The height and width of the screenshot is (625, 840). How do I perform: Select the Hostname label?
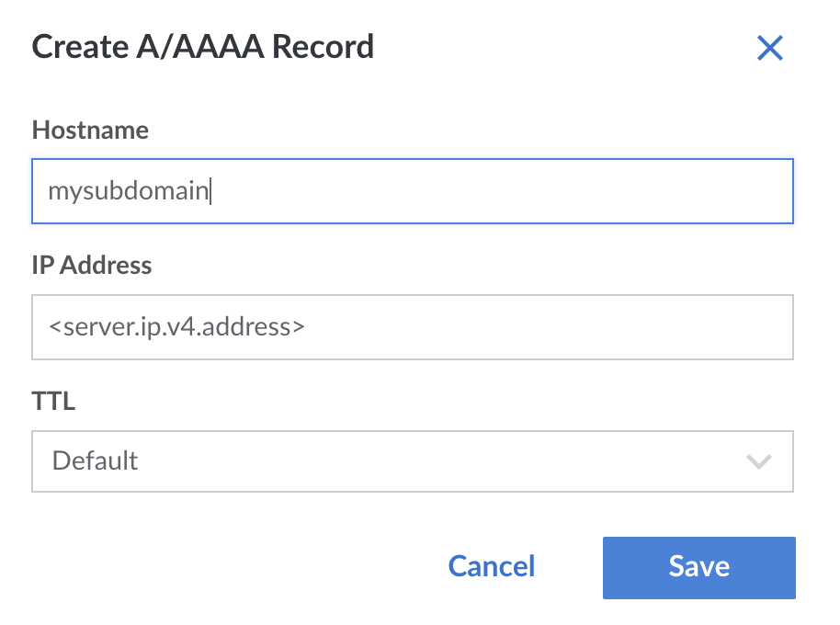click(90, 131)
